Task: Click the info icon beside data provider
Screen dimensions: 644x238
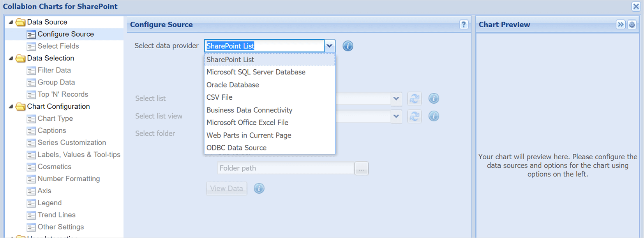Action: (348, 46)
